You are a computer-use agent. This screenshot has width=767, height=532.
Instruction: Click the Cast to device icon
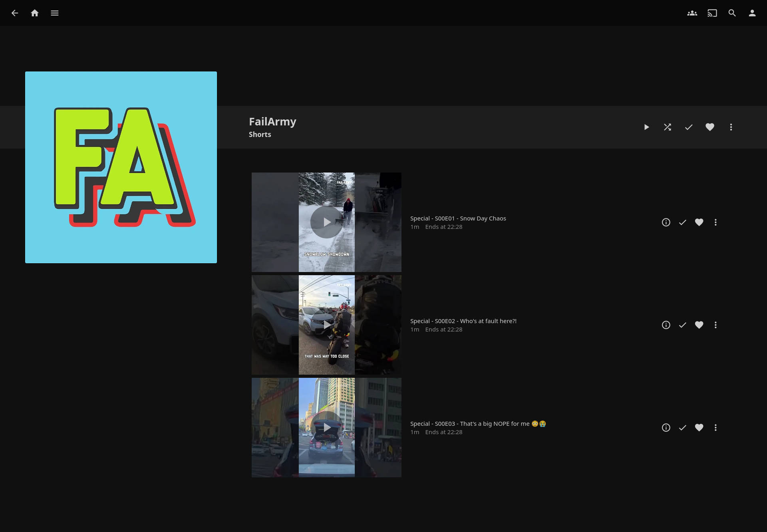712,13
